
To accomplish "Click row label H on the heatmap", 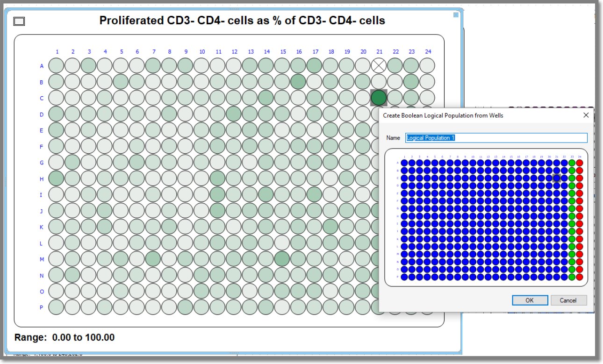I will coord(42,179).
